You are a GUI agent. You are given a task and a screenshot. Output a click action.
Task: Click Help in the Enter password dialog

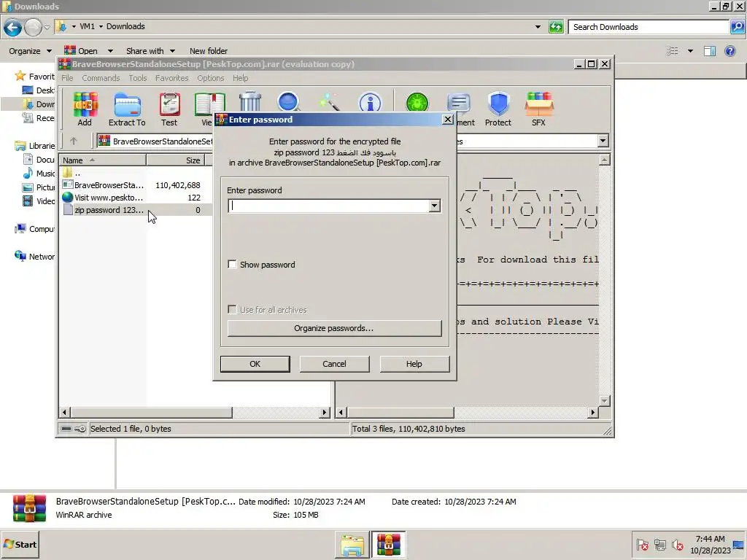(414, 364)
